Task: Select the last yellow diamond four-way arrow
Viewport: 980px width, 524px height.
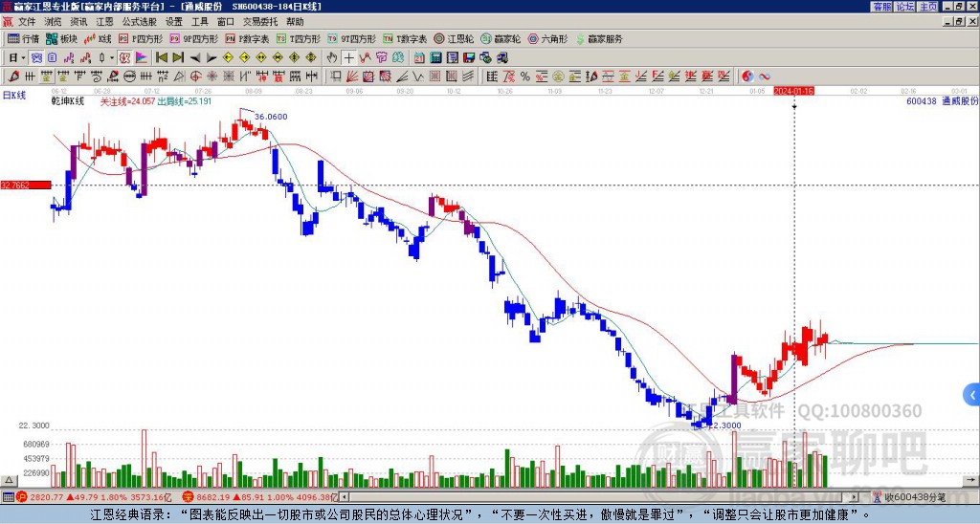Action: (x=311, y=57)
